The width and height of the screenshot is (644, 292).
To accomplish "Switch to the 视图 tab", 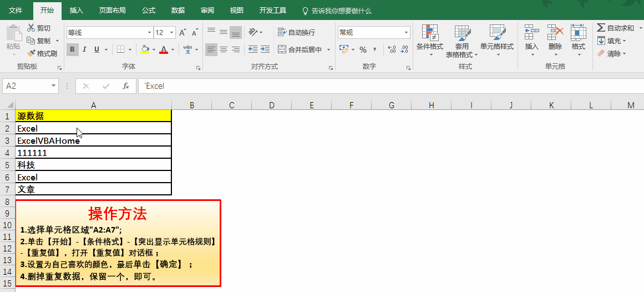I will [236, 11].
